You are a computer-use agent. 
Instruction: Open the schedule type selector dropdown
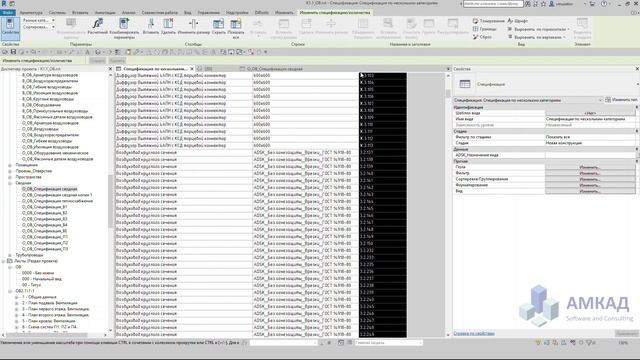(528, 100)
